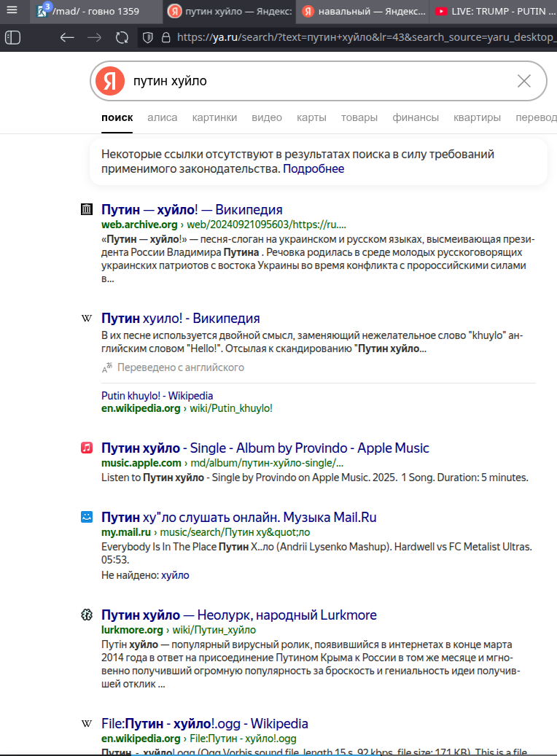
Task: Click хуйло link after Не найдено
Action: tap(175, 575)
